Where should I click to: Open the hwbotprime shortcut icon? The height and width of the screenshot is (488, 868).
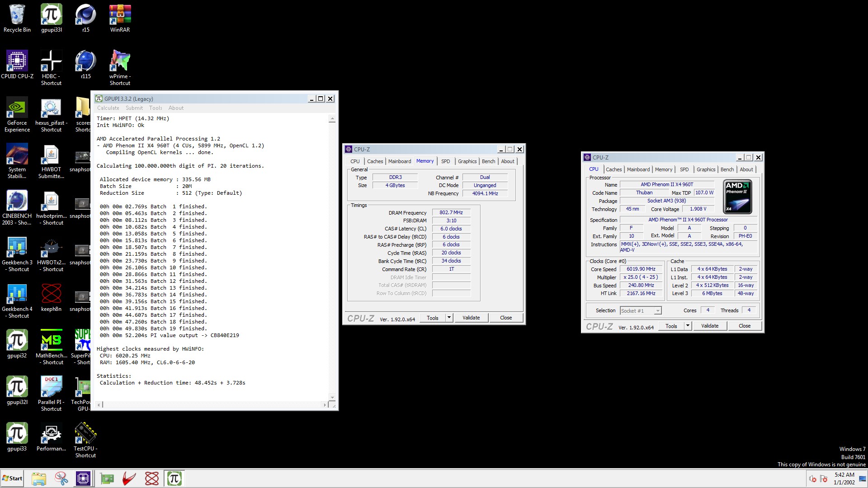51,207
